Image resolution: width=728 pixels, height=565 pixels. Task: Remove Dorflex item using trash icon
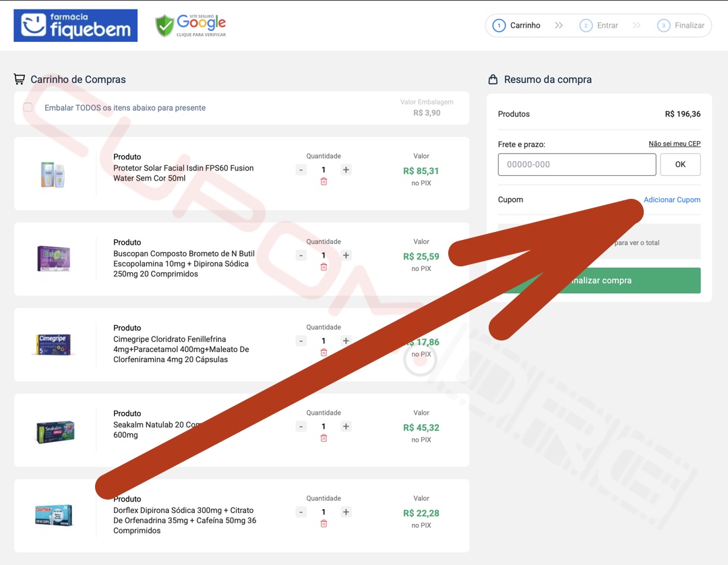324,524
